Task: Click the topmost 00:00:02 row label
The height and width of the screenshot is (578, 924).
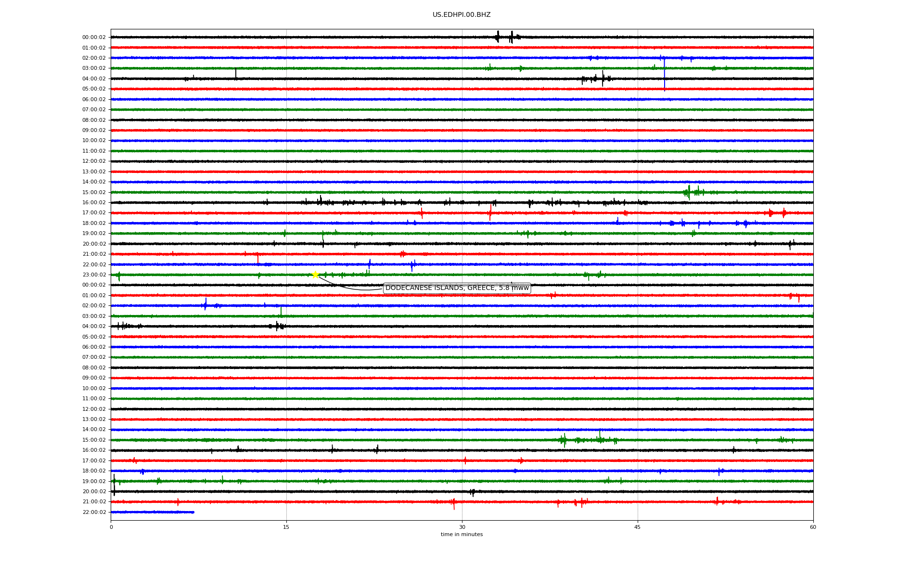Action: coord(94,38)
